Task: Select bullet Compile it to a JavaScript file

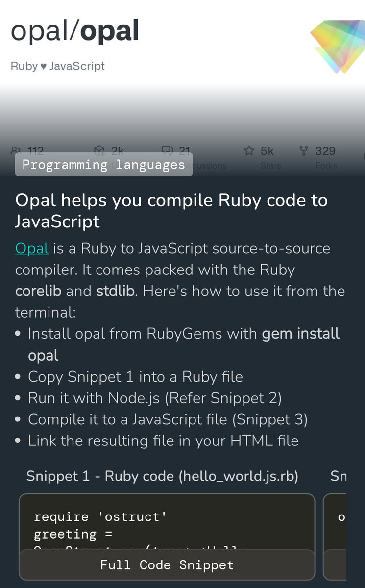Action: pos(168,419)
